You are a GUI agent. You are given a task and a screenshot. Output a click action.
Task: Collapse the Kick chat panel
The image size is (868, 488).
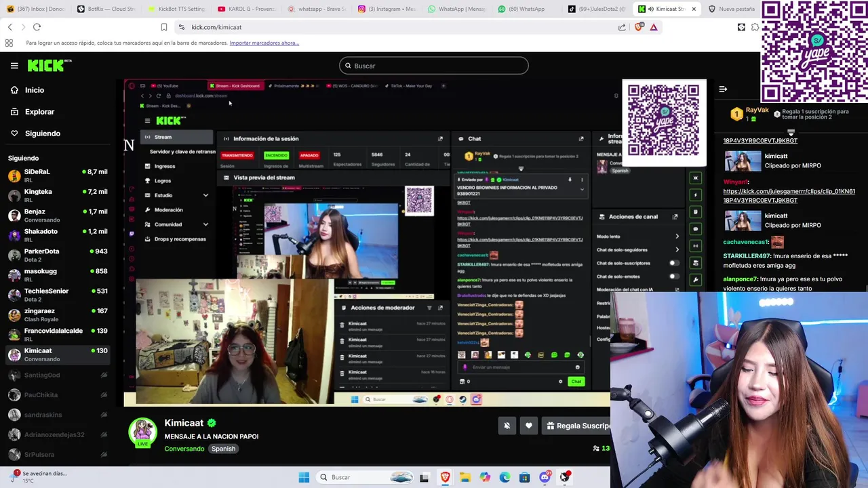723,89
